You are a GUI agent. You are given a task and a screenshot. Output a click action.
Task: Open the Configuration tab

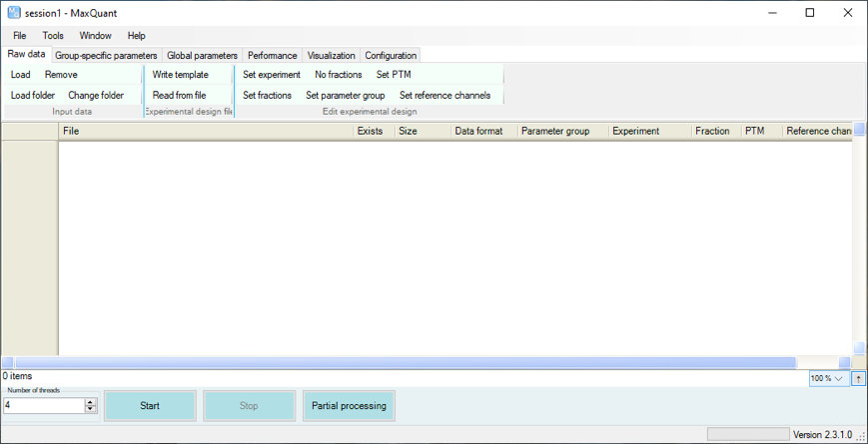point(391,56)
